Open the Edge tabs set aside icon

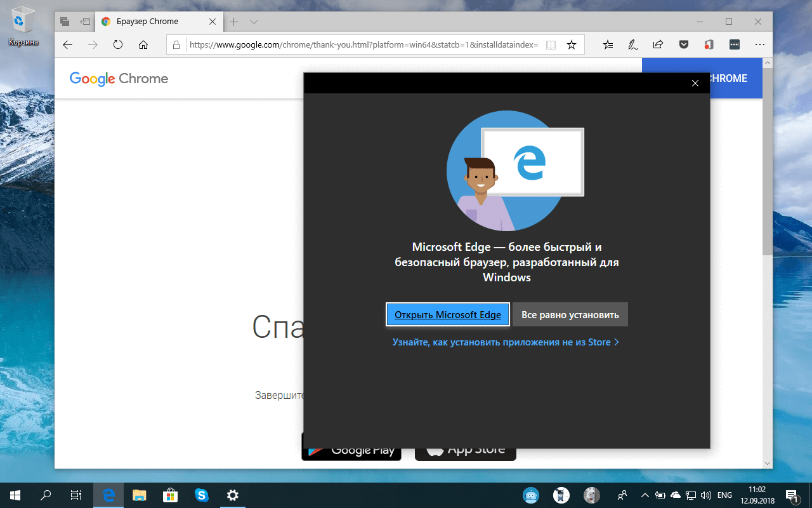[x=65, y=22]
